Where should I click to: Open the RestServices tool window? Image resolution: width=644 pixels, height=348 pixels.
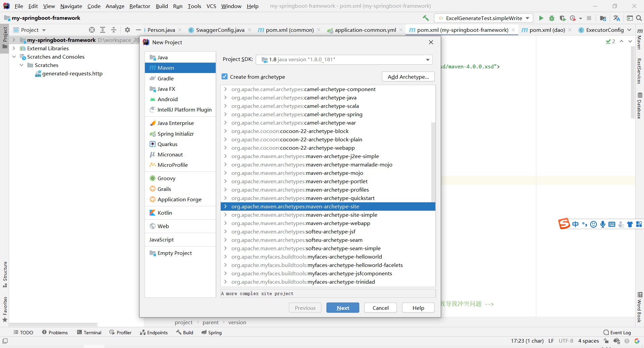pos(640,71)
